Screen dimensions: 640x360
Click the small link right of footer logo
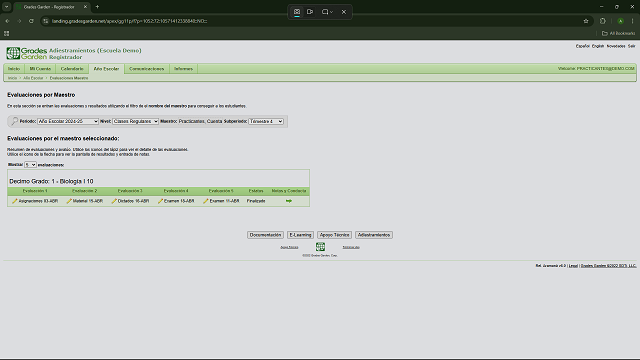pyautogui.click(x=351, y=247)
